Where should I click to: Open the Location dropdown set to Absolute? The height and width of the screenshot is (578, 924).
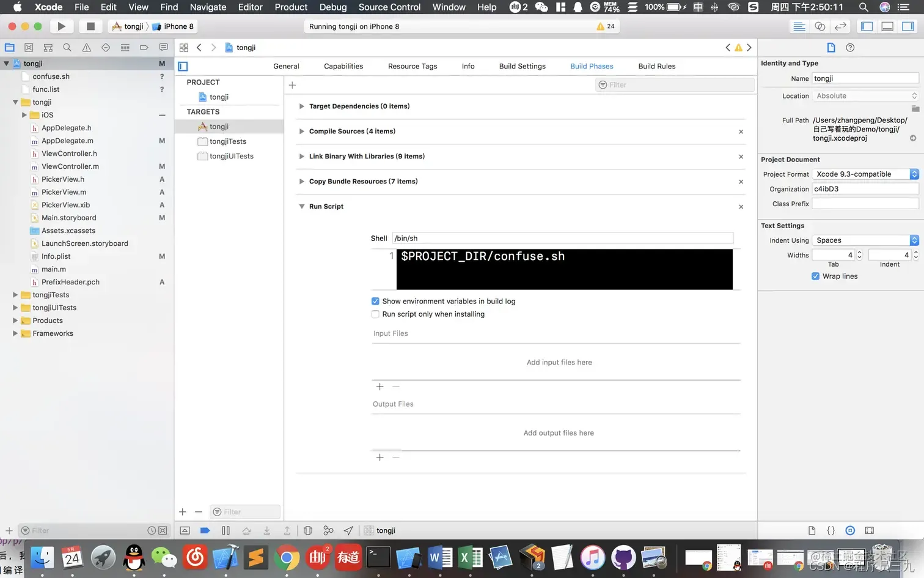pos(865,96)
